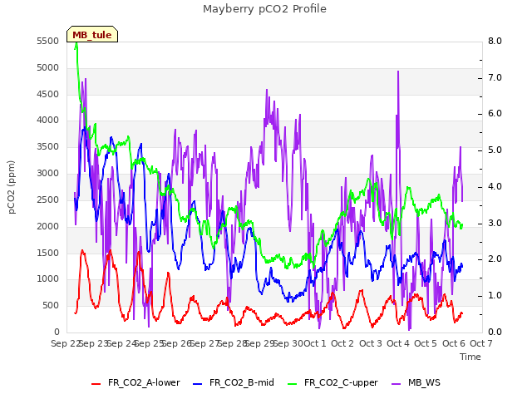Select the FR_CO2_C-upper legend entry
Viewport: 532px width, 399px height.
[x=332, y=382]
